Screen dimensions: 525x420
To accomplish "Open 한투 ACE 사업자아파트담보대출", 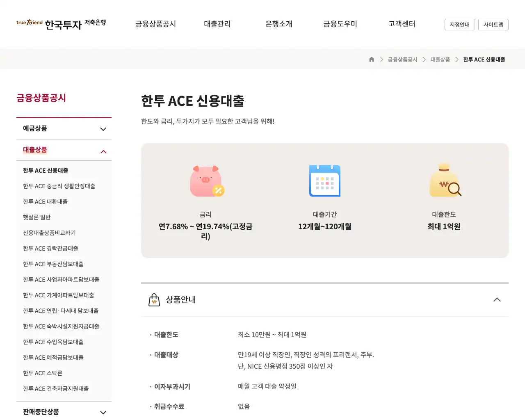I will pyautogui.click(x=61, y=280).
